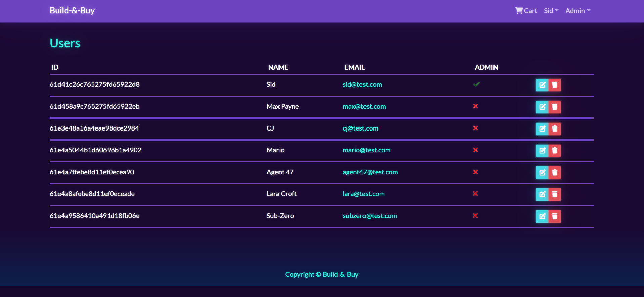
Task: Edit user Agent 47
Action: 542,173
